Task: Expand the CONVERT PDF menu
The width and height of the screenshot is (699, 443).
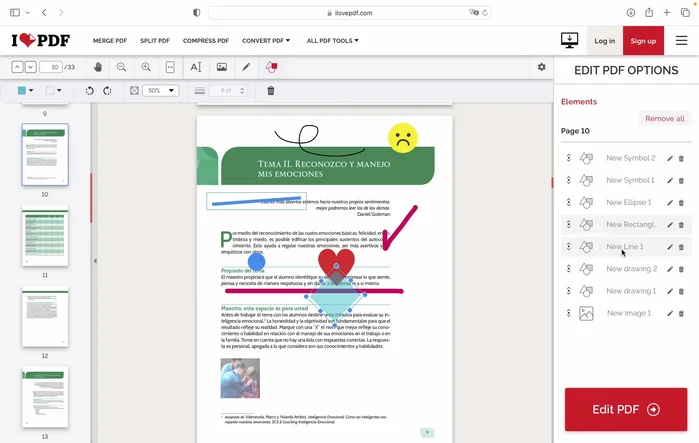Action: coord(266,41)
